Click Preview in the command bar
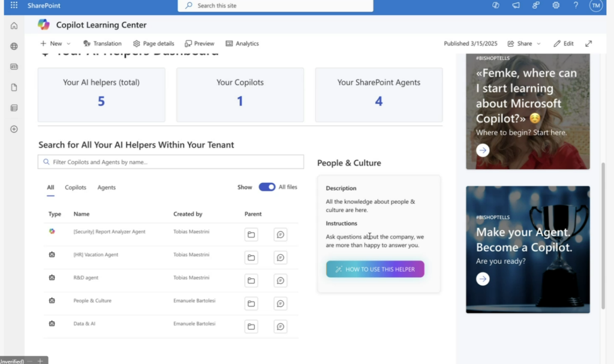This screenshot has height=364, width=614. pos(199,44)
